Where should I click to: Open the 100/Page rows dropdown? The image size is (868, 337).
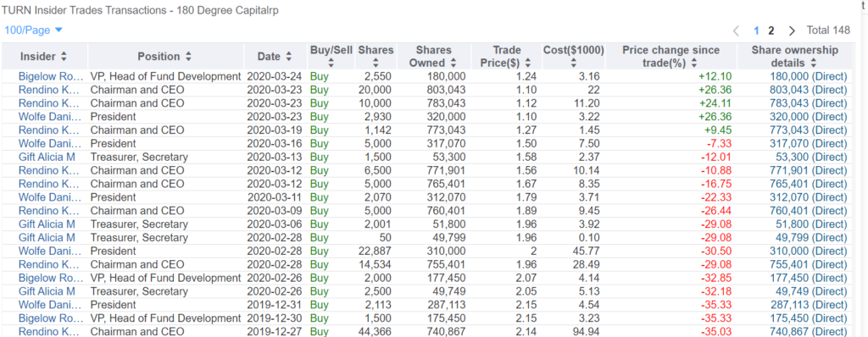(x=34, y=30)
